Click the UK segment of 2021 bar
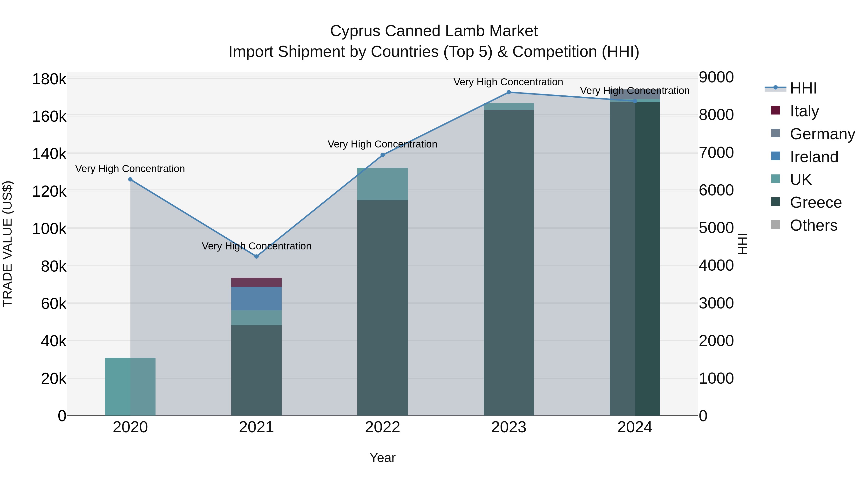Screen dimensions: 868x488 [257, 318]
